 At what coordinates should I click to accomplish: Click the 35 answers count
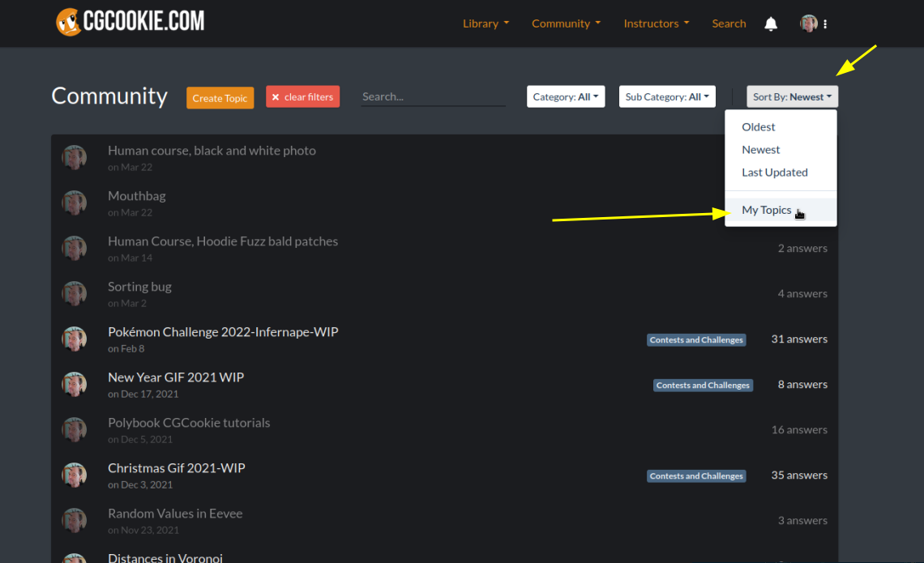[799, 475]
